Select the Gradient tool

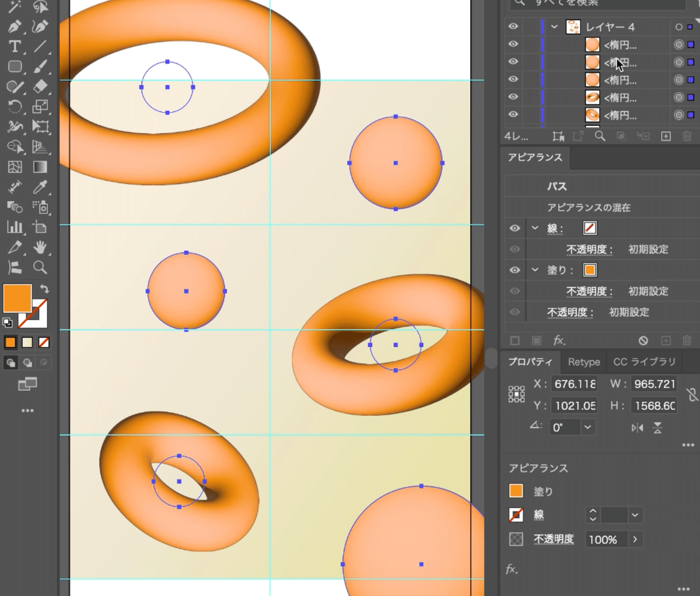(40, 167)
